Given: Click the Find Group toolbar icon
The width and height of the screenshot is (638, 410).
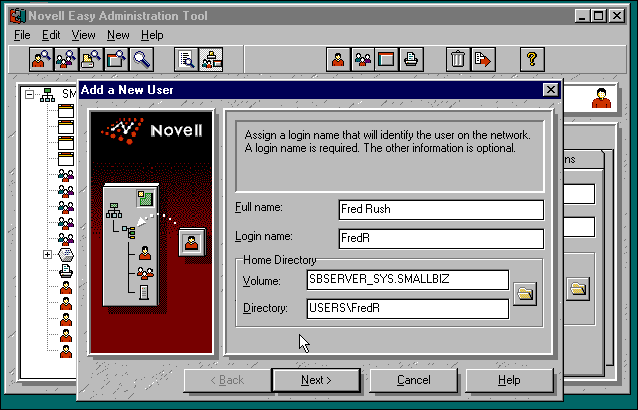Looking at the screenshot, I should pyautogui.click(x=66, y=59).
